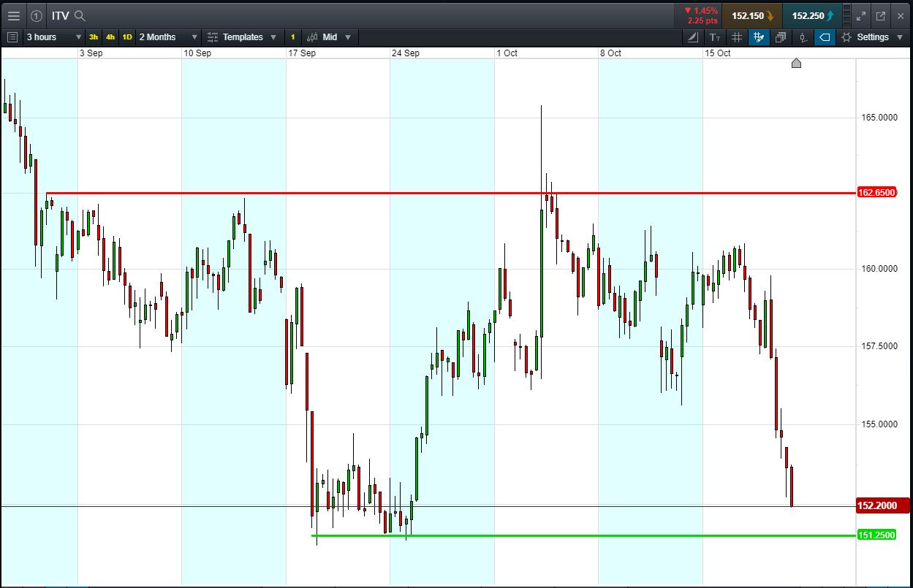913x588 pixels.
Task: Select the 3h quick interval
Action: point(94,37)
